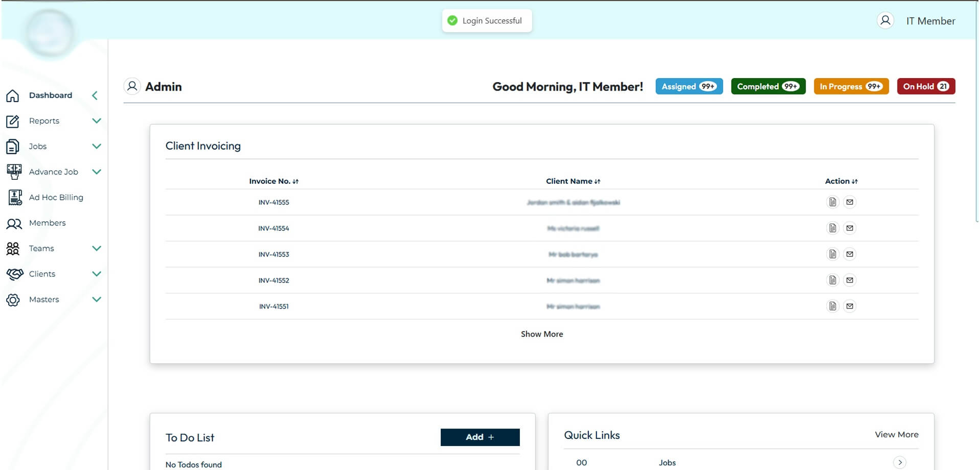Screen dimensions: 980x470
Task: Open the Jobs quick link arrow
Action: click(x=900, y=463)
